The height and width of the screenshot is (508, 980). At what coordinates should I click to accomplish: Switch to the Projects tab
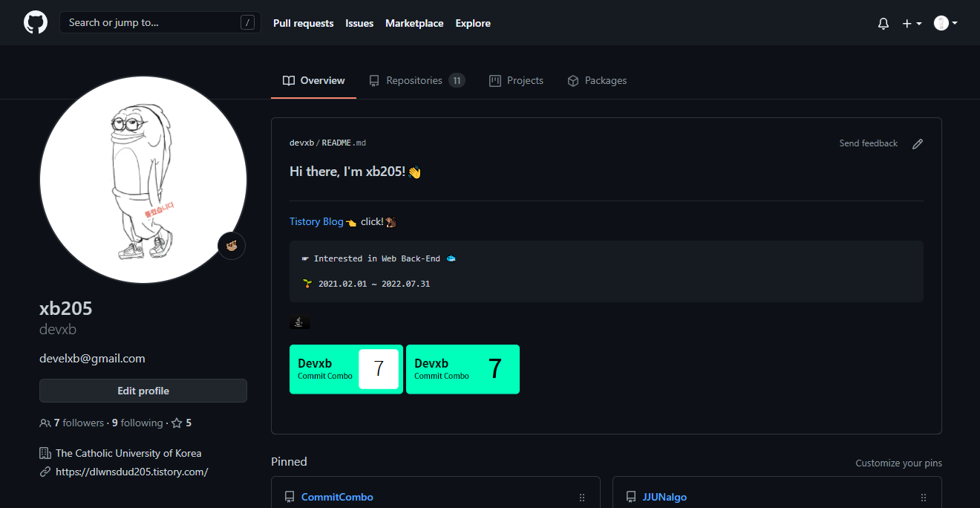coord(516,80)
